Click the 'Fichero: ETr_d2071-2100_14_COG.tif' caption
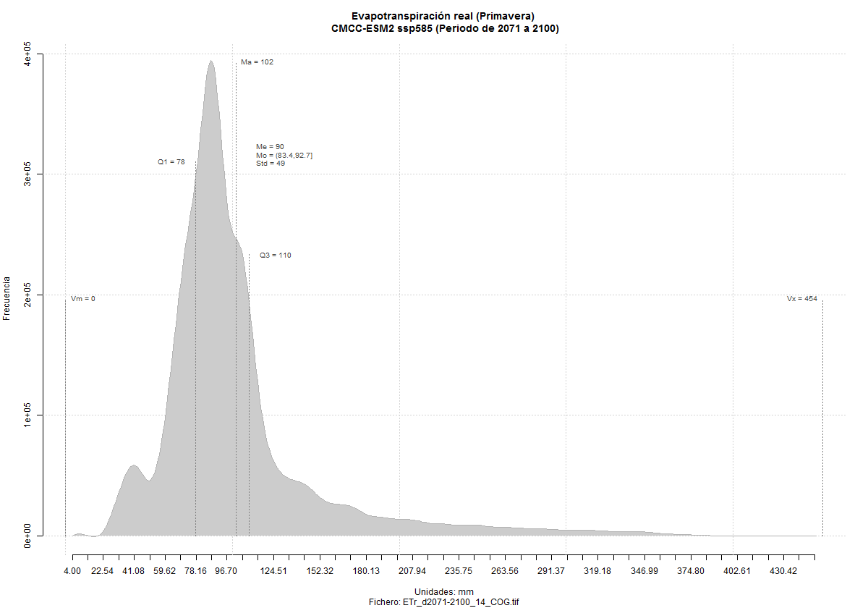The width and height of the screenshot is (868, 608). (x=444, y=601)
